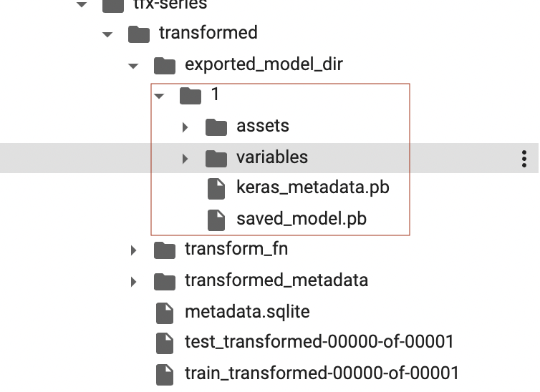Select the train_transformed-00000-of-00001 file name
Image resolution: width=540 pixels, height=392 pixels.
322,373
